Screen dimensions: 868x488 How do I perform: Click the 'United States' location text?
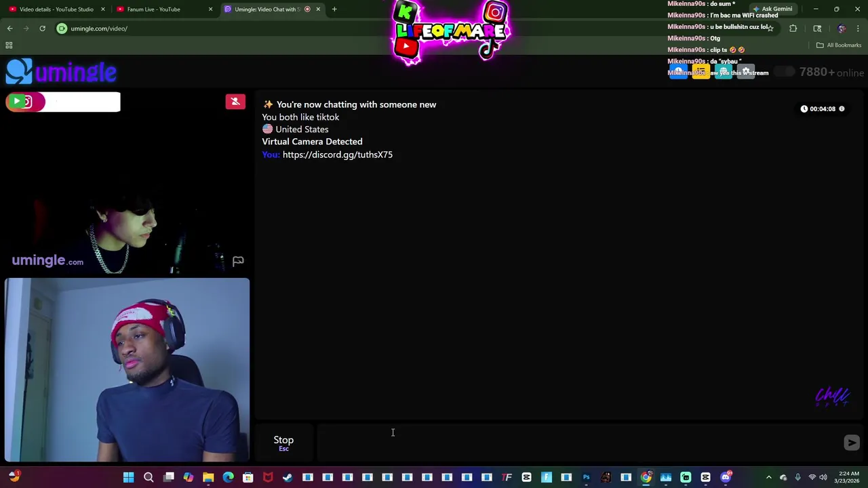click(x=302, y=129)
